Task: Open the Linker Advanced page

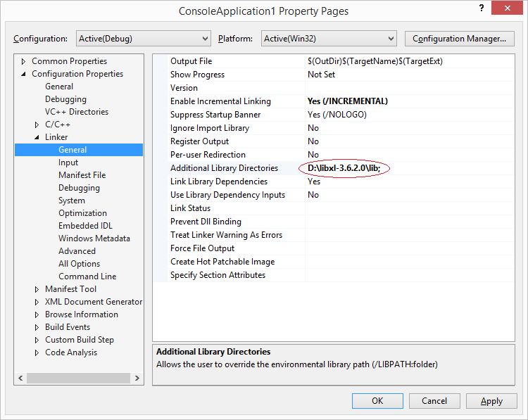Action: click(x=77, y=251)
